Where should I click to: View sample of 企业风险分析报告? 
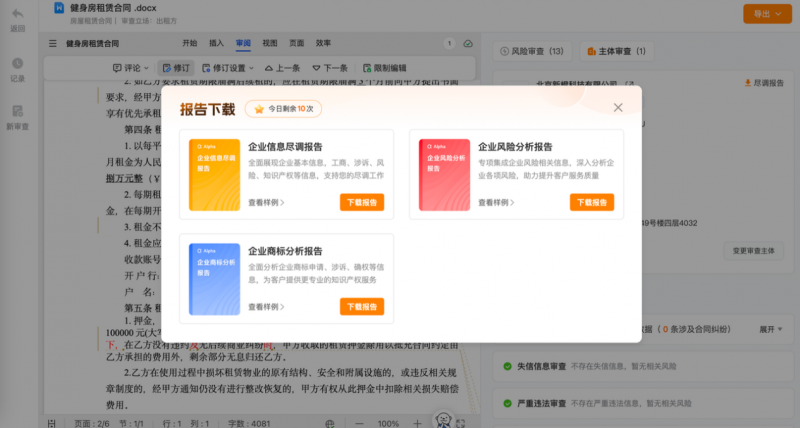click(x=496, y=202)
